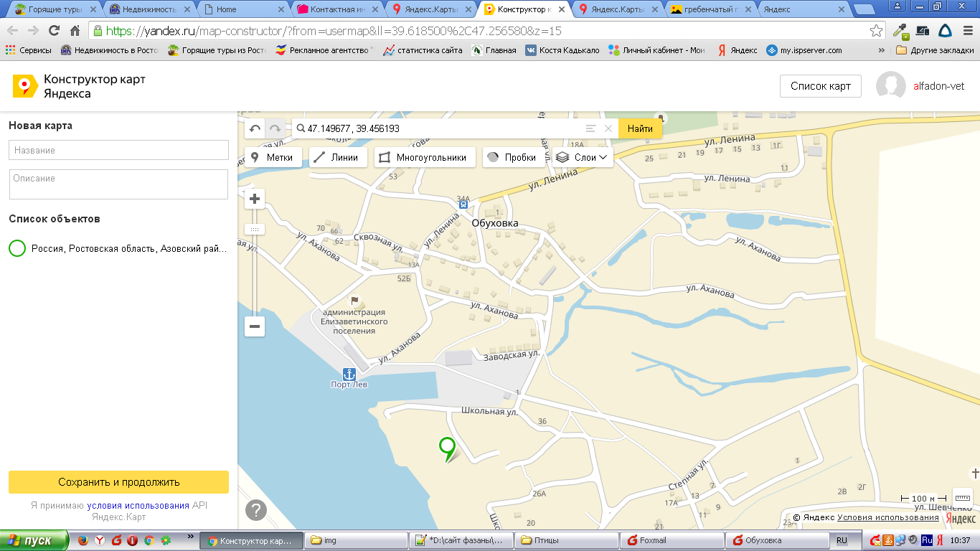Enable the Линии line drawing mode
The image size is (980, 551).
(x=337, y=157)
